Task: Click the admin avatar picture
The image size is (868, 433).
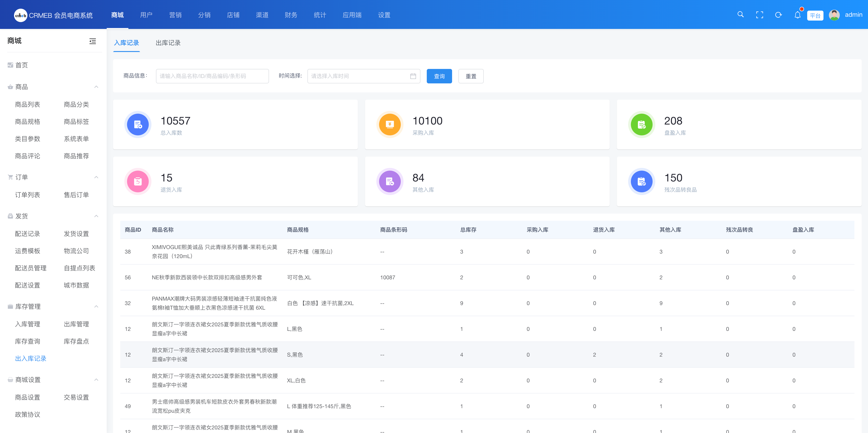Action: coord(834,15)
